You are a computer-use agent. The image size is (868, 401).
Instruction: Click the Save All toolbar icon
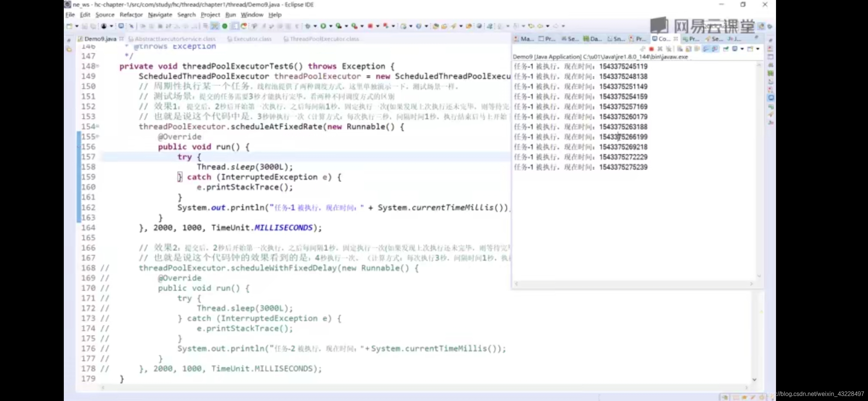pyautogui.click(x=93, y=26)
